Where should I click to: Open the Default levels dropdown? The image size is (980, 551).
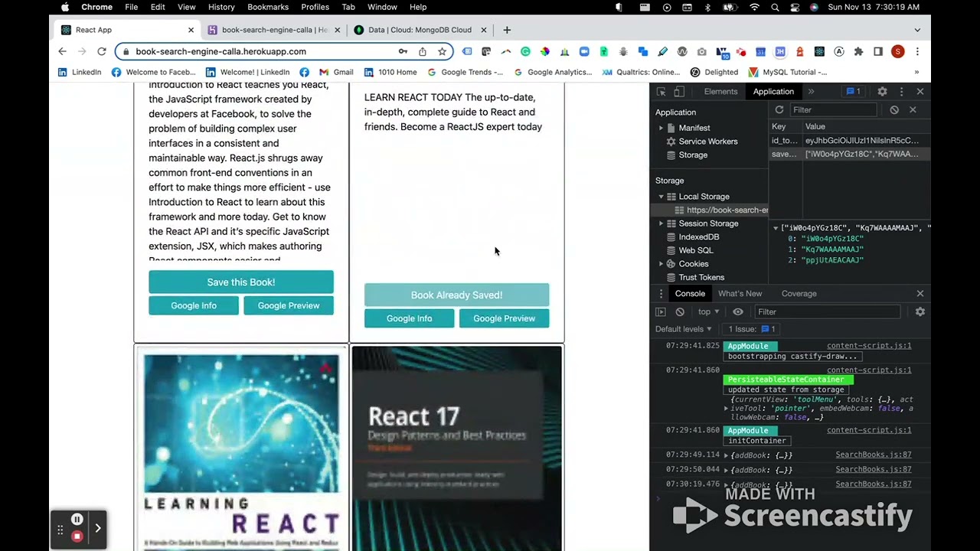(x=683, y=329)
